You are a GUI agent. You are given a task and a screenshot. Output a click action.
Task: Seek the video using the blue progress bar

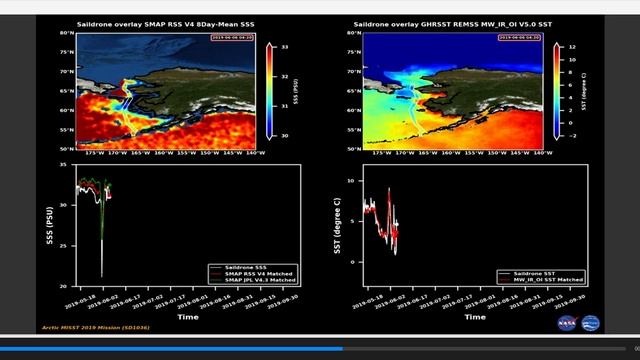(x=313, y=349)
